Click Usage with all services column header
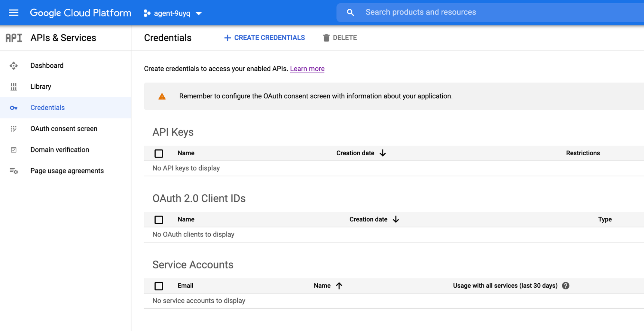 [505, 286]
